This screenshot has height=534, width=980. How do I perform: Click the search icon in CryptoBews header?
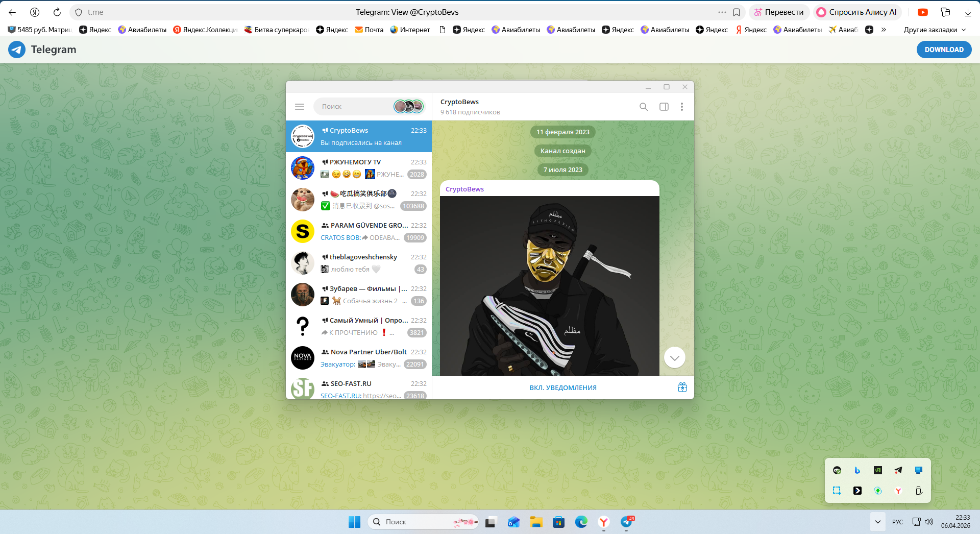click(x=643, y=107)
